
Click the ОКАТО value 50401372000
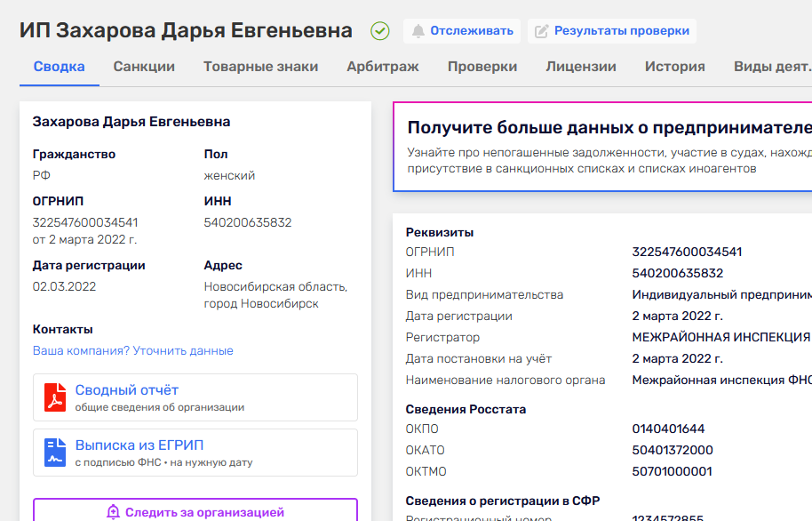pos(673,450)
